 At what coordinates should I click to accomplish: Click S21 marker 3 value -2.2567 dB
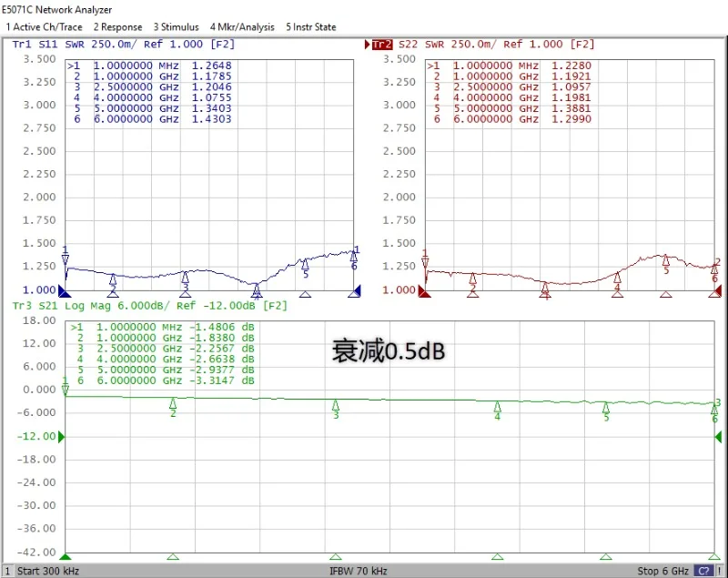pyautogui.click(x=222, y=349)
